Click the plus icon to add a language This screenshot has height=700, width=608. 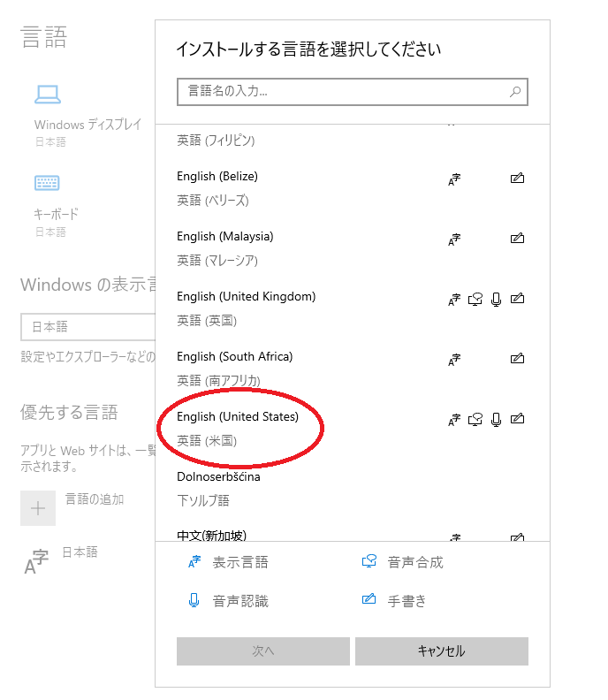coord(38,508)
